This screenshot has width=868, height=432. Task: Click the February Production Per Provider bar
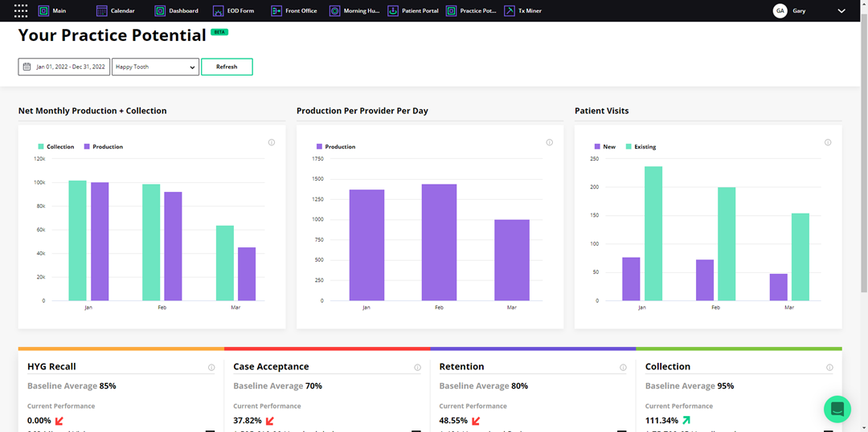439,242
